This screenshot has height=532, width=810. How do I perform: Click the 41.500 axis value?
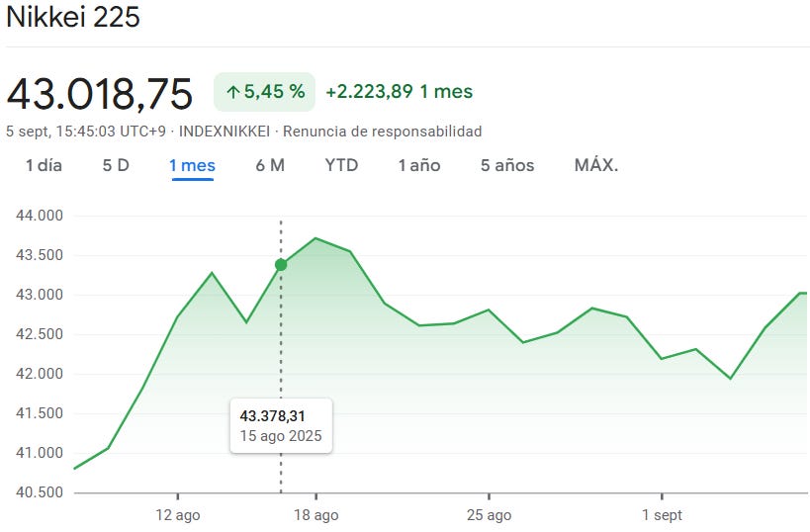coord(40,413)
